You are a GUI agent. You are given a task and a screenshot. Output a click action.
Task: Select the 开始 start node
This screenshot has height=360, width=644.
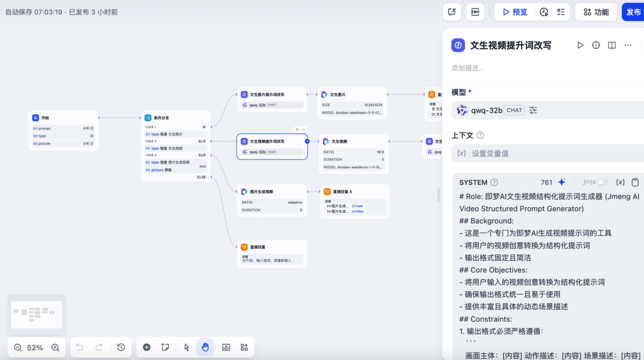tap(64, 130)
